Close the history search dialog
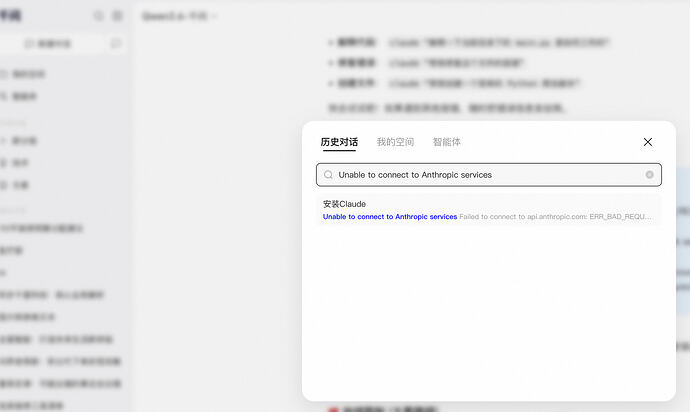The width and height of the screenshot is (690, 412). click(648, 142)
